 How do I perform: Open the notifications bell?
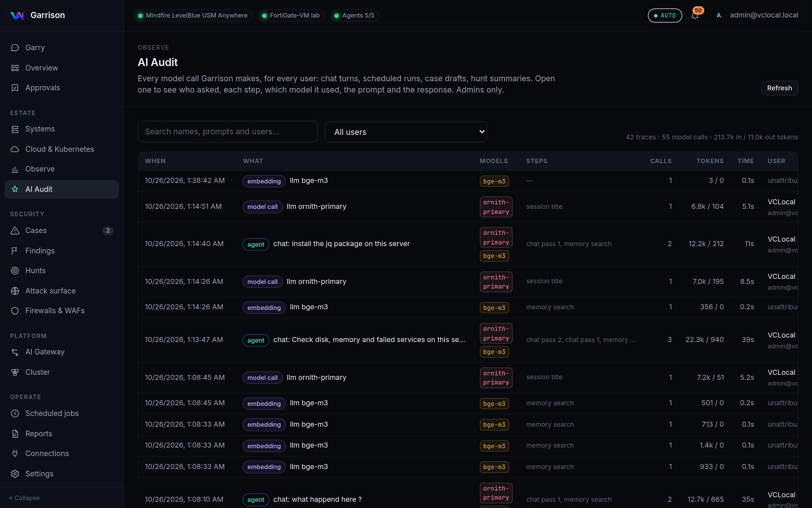pyautogui.click(x=695, y=16)
